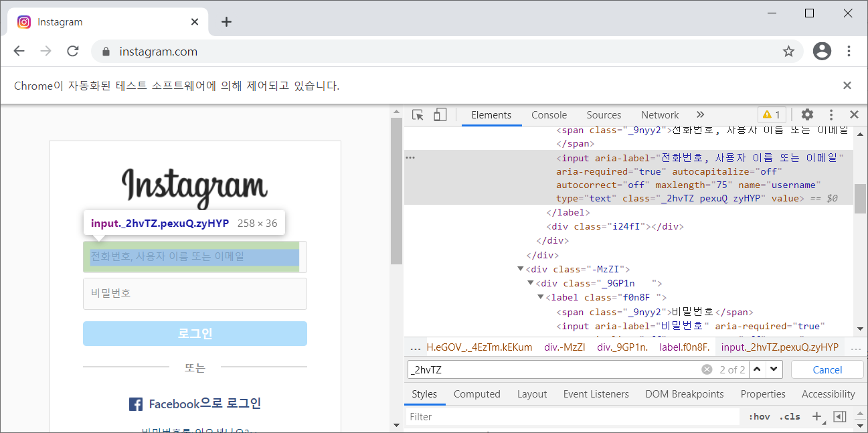The image size is (868, 433).
Task: Bookmark this page star
Action: pos(788,52)
